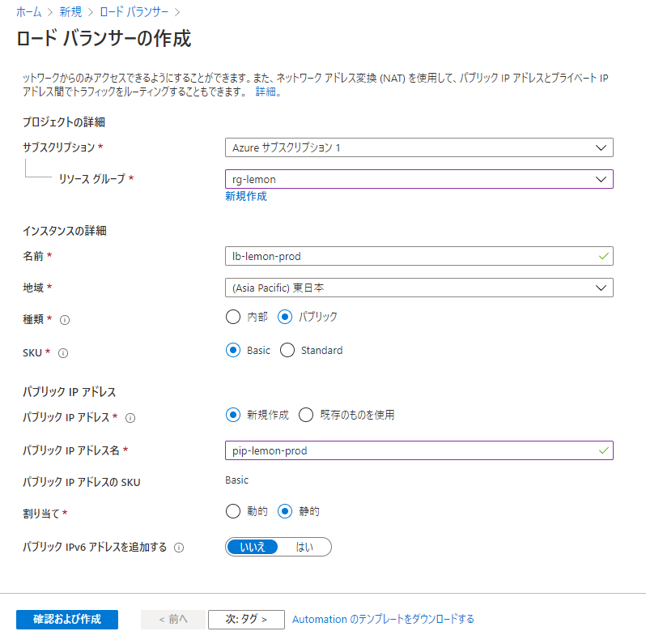Open info icon next to SKU
The width and height of the screenshot is (646, 644).
(x=63, y=353)
